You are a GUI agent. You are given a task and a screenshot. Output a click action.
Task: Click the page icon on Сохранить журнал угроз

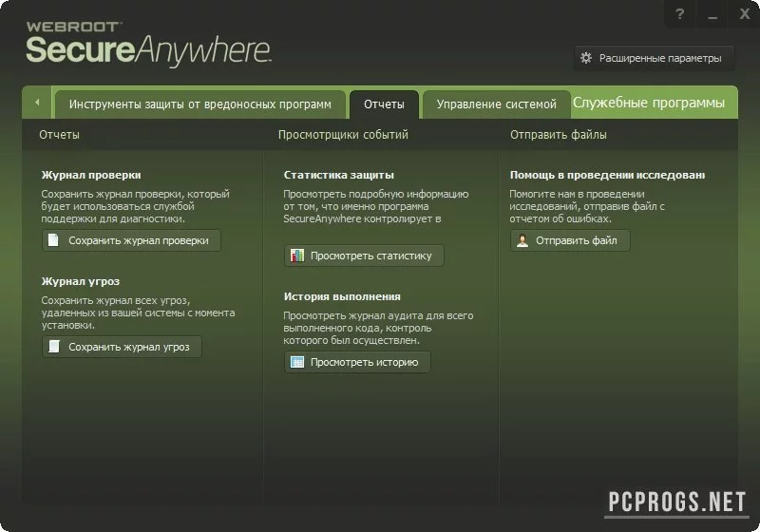pos(54,347)
